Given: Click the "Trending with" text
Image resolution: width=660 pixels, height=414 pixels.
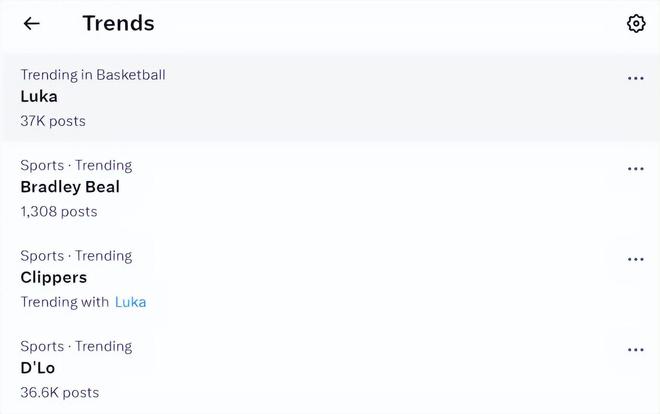Looking at the screenshot, I should [64, 302].
